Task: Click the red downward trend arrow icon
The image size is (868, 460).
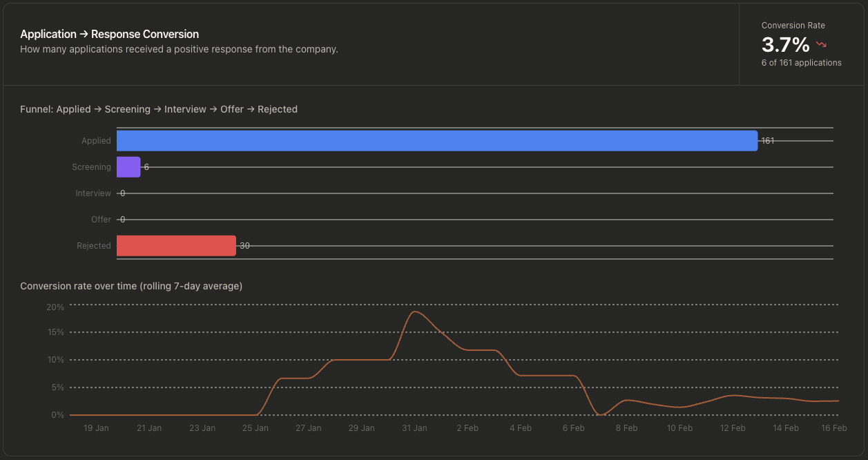Action: click(x=821, y=45)
